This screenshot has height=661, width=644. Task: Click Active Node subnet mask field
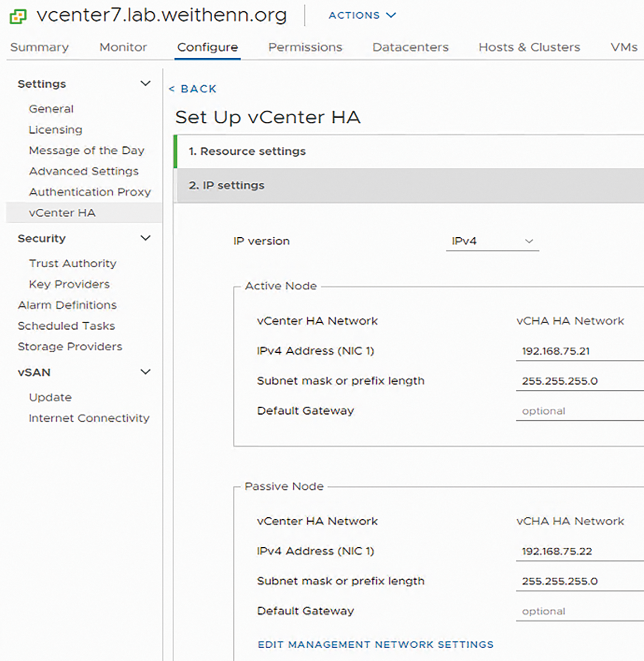click(x=580, y=381)
